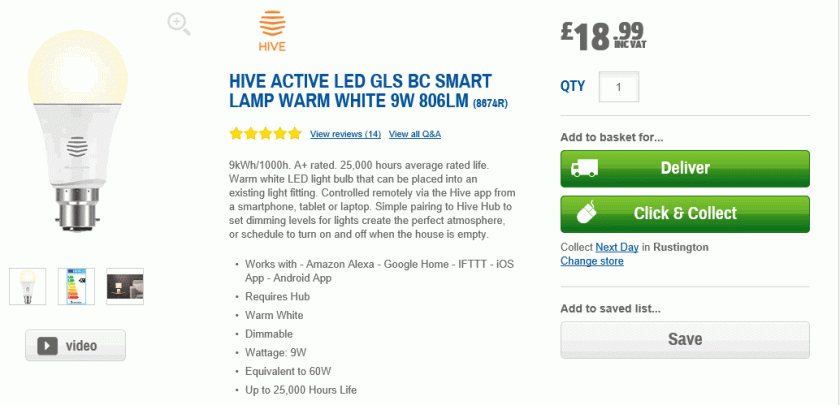Click the five-star rating icons
This screenshot has height=405, width=840.
pyautogui.click(x=265, y=133)
